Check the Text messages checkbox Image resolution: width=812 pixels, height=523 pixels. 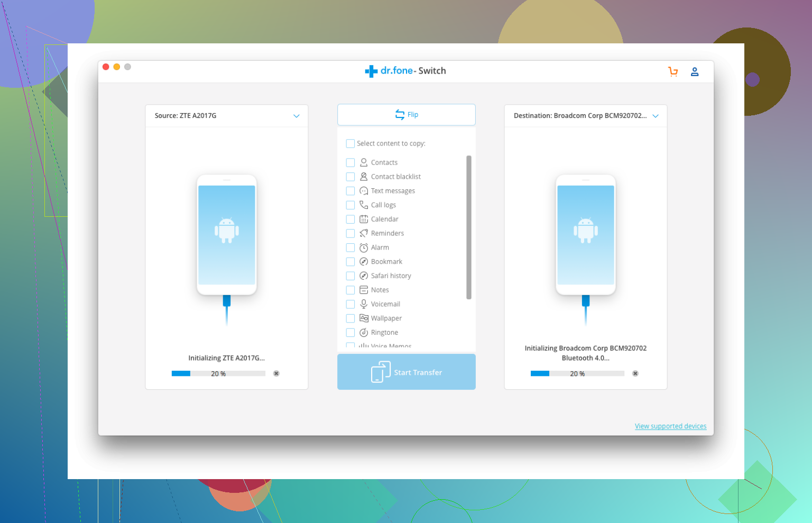click(x=350, y=191)
